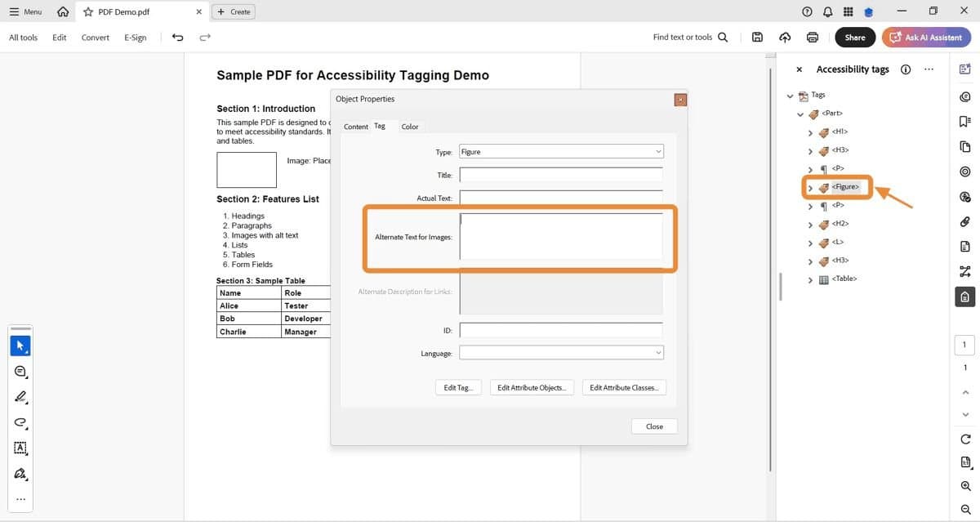Image resolution: width=980 pixels, height=522 pixels.
Task: Click the Edit Tag button
Action: (458, 387)
